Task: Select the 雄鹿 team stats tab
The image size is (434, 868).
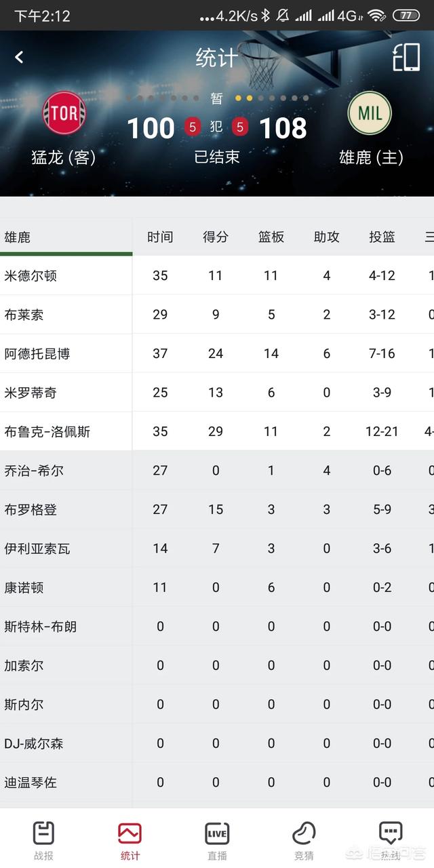Action: pyautogui.click(x=66, y=237)
